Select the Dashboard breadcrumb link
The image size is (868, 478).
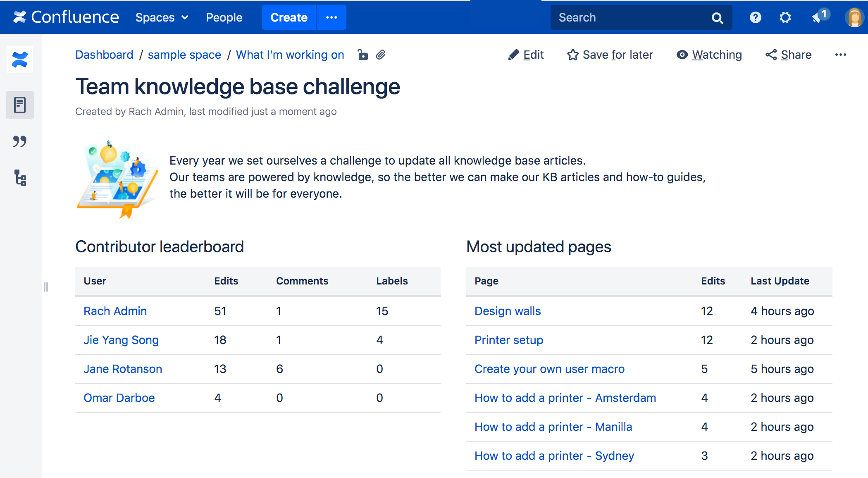pyautogui.click(x=104, y=55)
